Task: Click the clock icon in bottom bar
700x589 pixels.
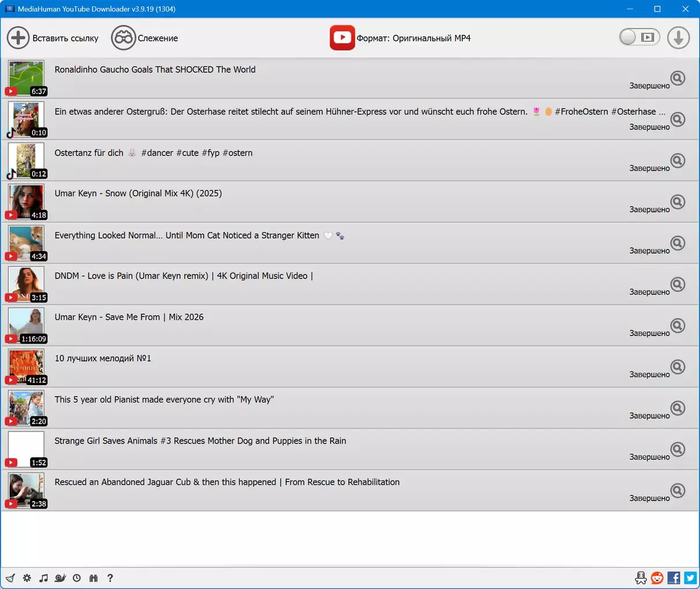Action: 77,578
